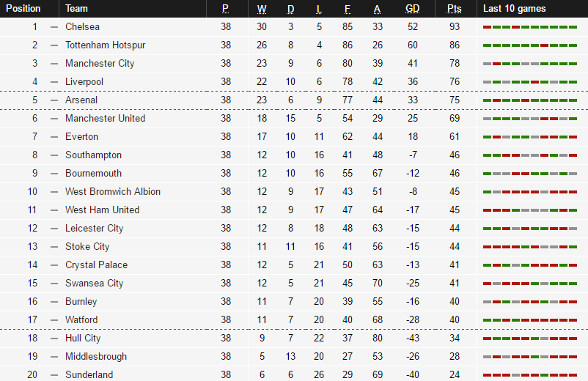
Task: Click the position dash beside Hull City
Action: click(54, 339)
